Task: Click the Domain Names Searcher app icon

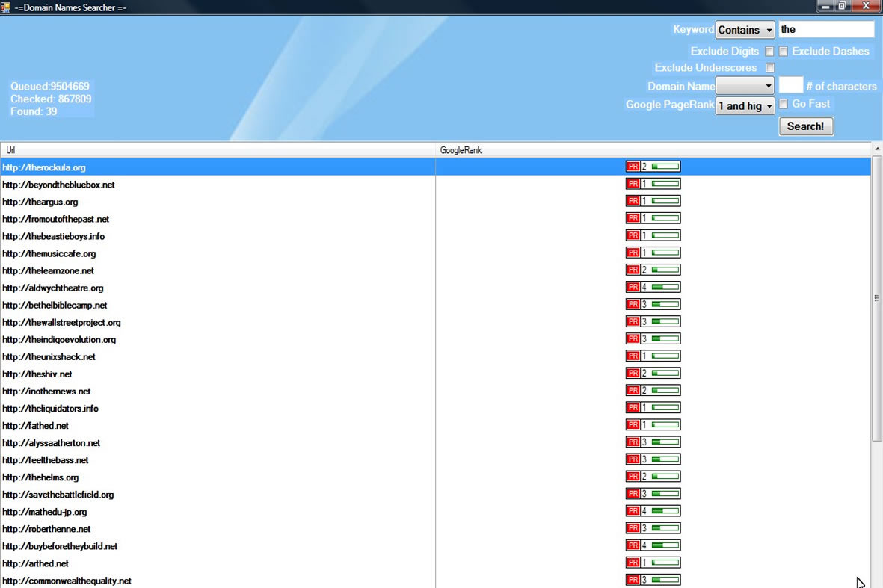Action: click(6, 7)
